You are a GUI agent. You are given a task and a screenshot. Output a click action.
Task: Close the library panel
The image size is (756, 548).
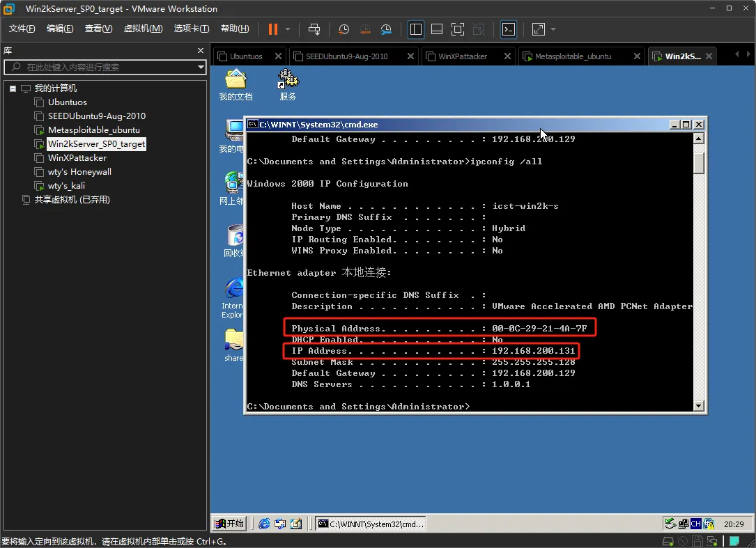click(x=201, y=51)
